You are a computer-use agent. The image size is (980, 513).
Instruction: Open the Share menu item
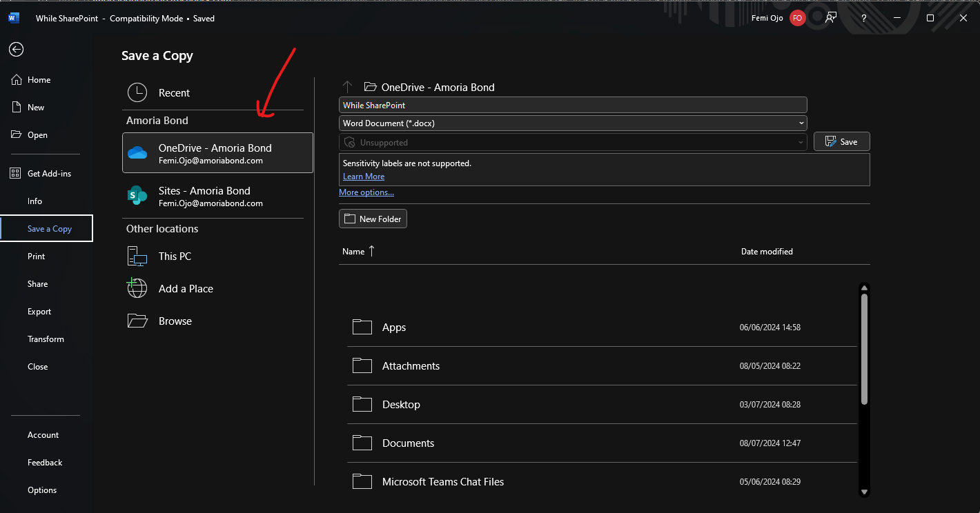[x=37, y=284]
